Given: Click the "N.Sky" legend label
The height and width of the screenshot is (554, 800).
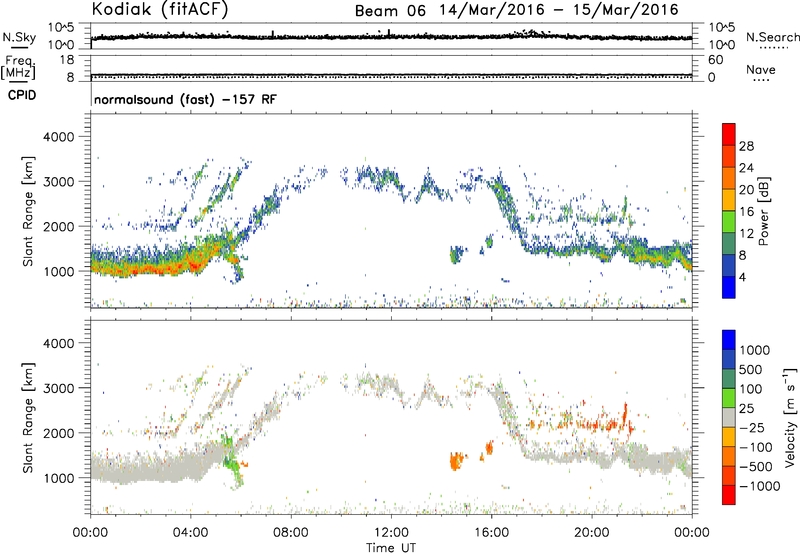Looking at the screenshot, I should (x=19, y=37).
